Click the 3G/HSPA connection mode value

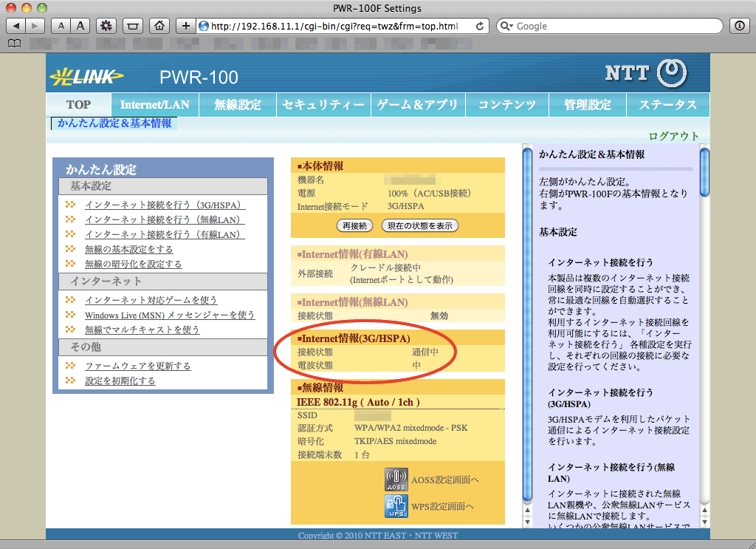405,206
